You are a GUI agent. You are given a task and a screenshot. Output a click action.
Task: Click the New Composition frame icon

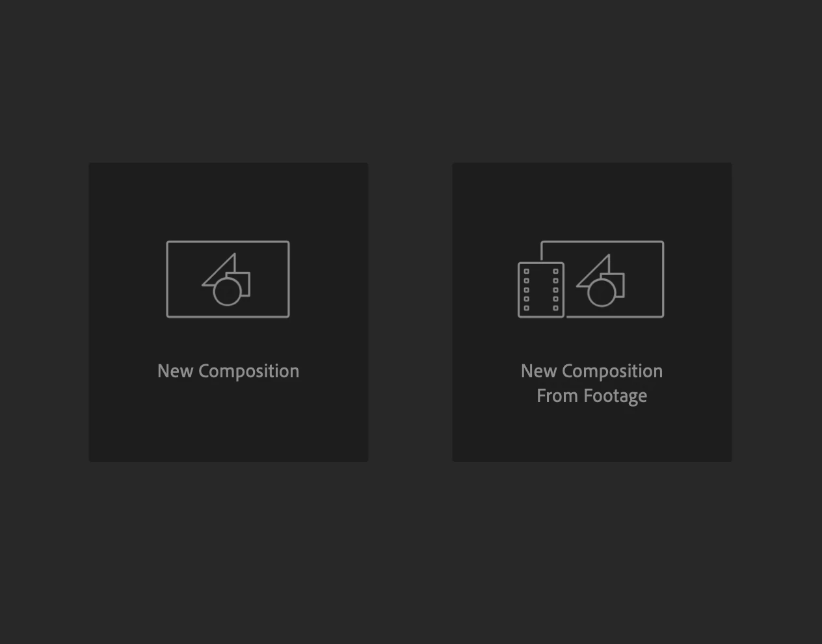(228, 279)
